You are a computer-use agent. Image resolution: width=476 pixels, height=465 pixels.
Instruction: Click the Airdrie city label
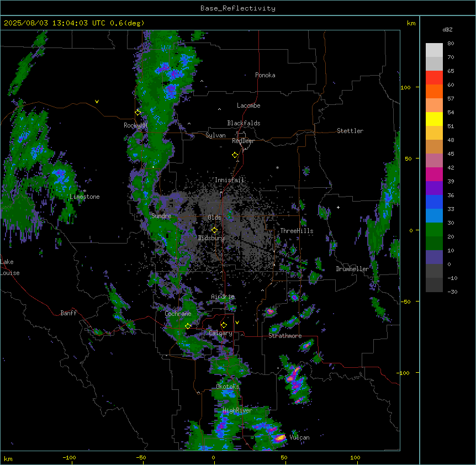tap(223, 297)
